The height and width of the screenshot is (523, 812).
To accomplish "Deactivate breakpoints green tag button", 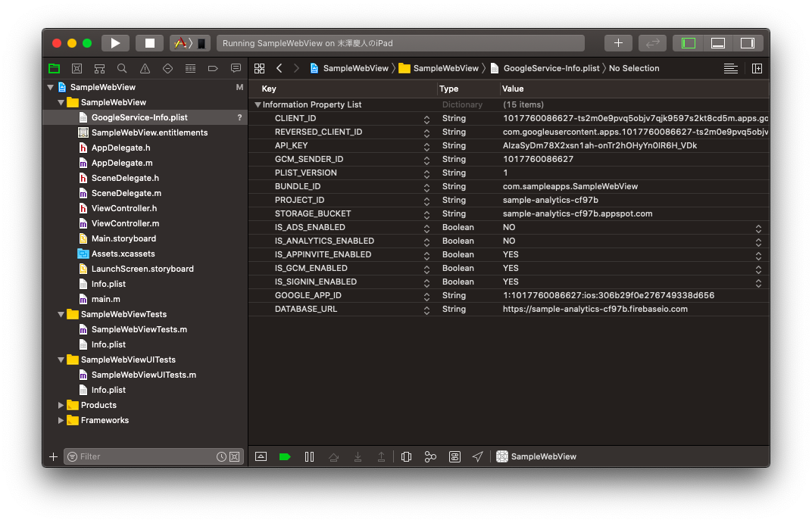I will point(285,457).
